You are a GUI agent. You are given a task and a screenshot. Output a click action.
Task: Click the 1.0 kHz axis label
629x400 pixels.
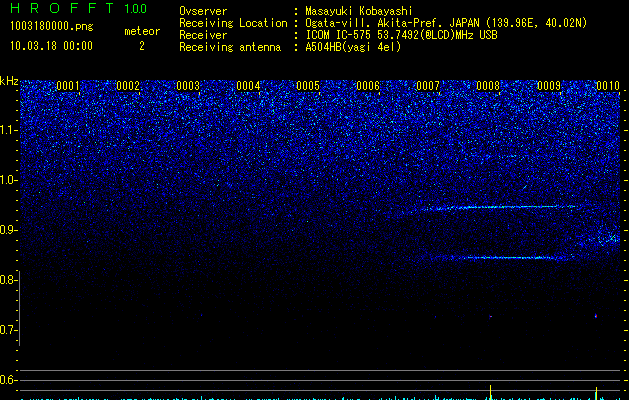7,180
